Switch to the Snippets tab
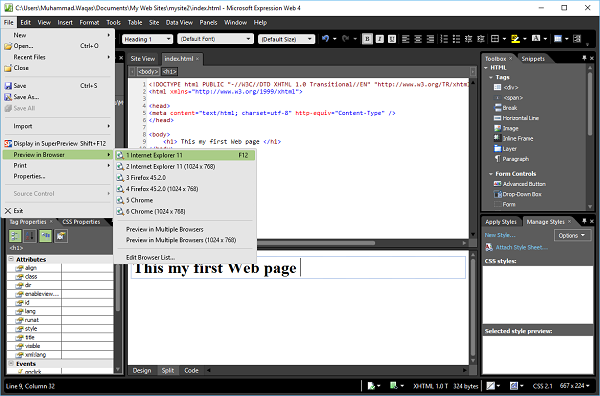The width and height of the screenshot is (600, 396). point(533,59)
